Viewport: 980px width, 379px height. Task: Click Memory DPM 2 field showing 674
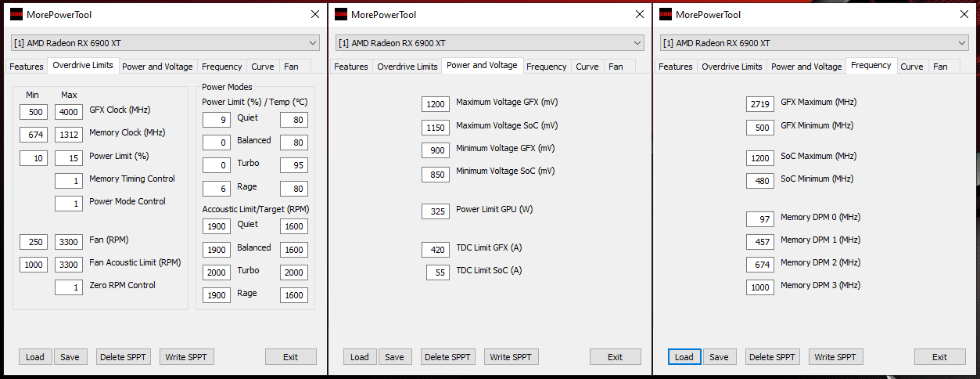pos(760,265)
